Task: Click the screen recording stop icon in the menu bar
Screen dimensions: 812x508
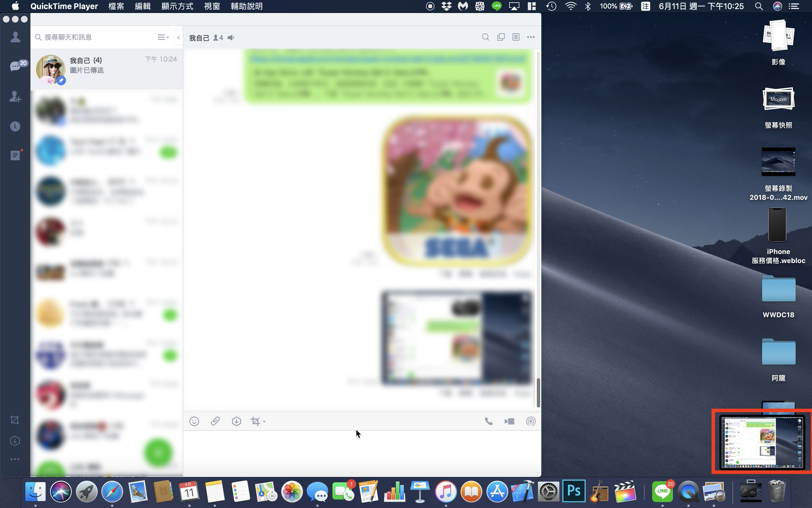Action: pos(430,6)
